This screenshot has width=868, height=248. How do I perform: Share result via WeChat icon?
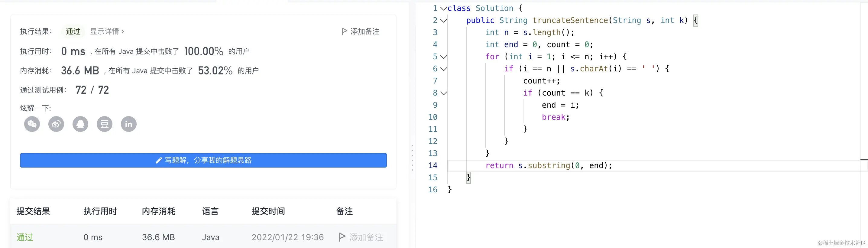tap(32, 124)
